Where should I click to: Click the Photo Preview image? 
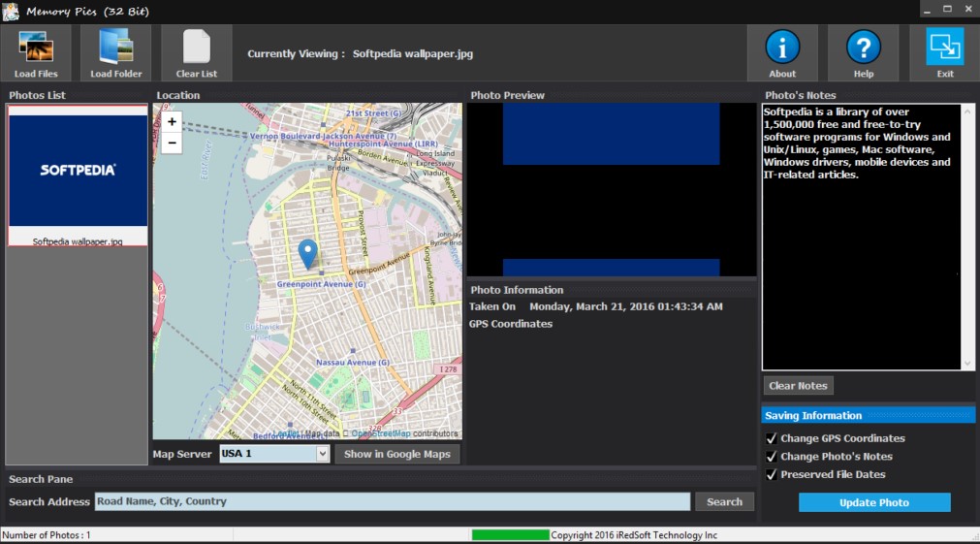pyautogui.click(x=612, y=189)
